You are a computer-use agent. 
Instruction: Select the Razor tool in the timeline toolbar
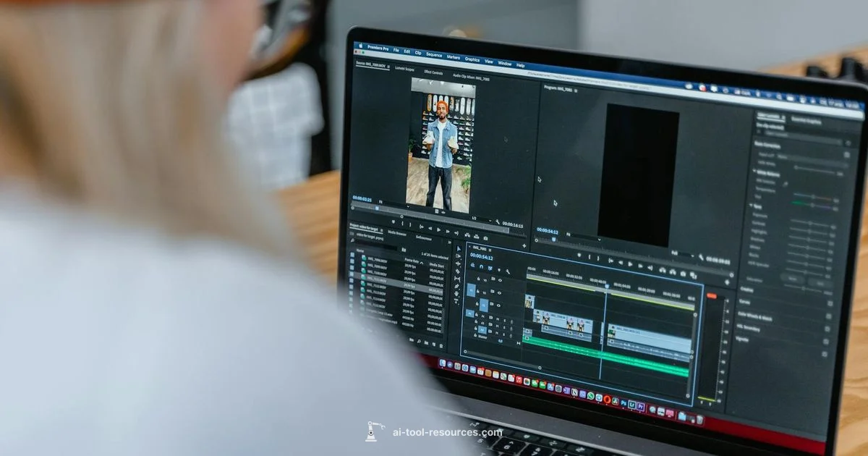(458, 271)
